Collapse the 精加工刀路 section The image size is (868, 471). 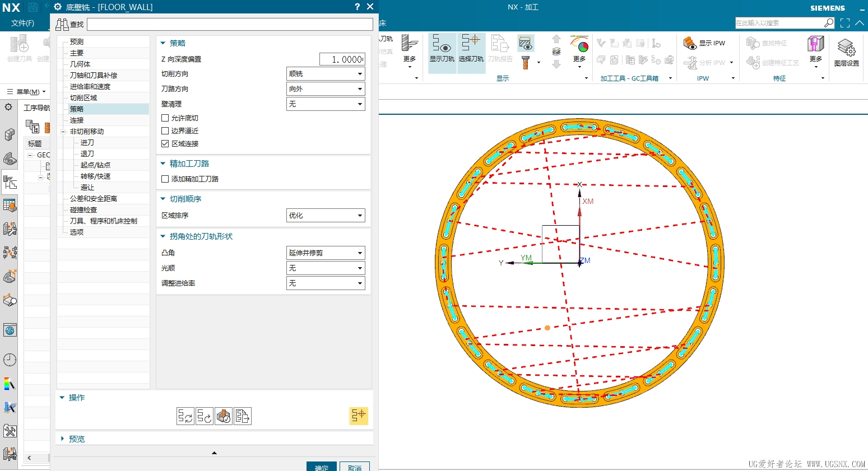(185, 164)
